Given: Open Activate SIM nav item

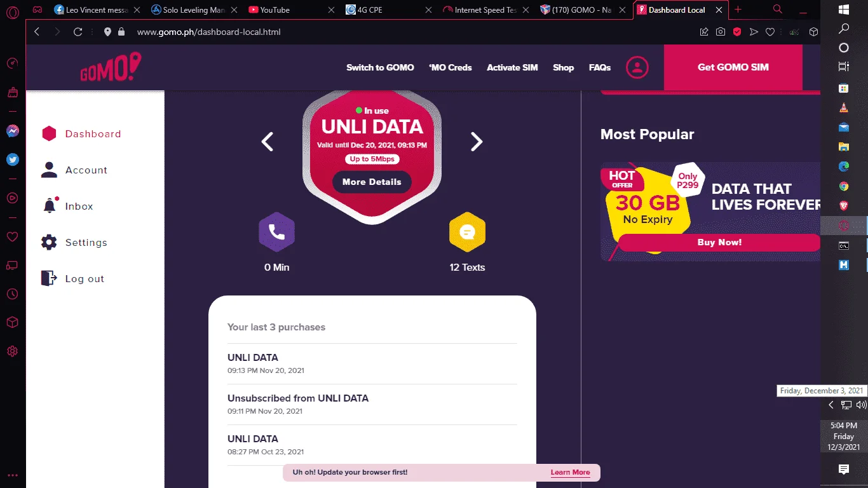Looking at the screenshot, I should pos(512,67).
